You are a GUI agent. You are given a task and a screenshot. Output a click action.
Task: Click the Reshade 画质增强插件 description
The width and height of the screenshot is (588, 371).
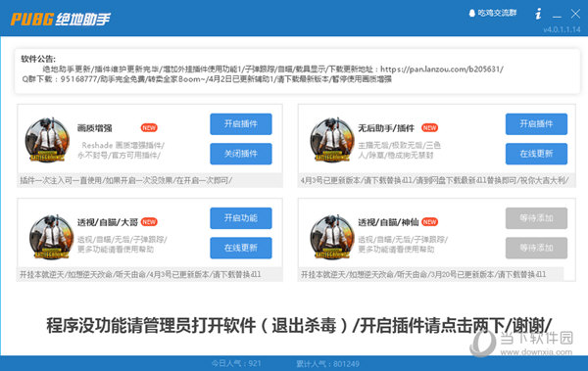(122, 150)
